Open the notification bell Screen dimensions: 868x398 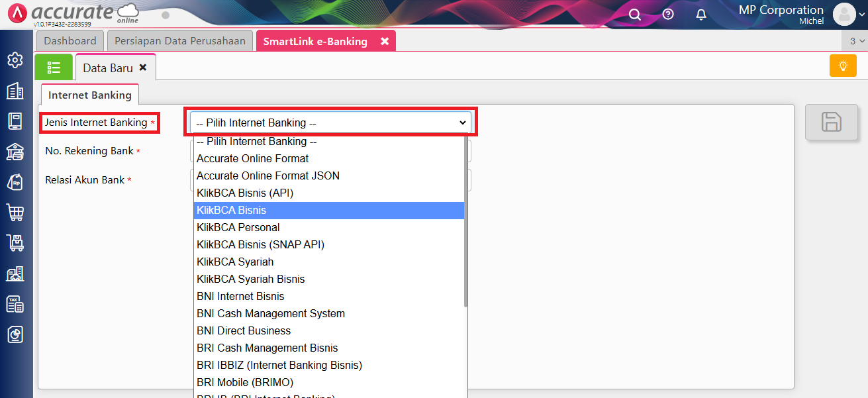pos(701,15)
